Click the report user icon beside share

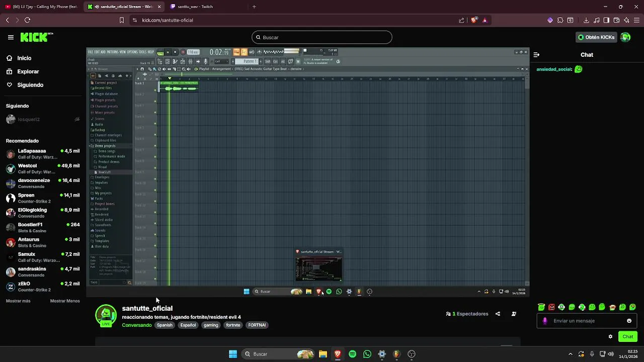tap(514, 314)
